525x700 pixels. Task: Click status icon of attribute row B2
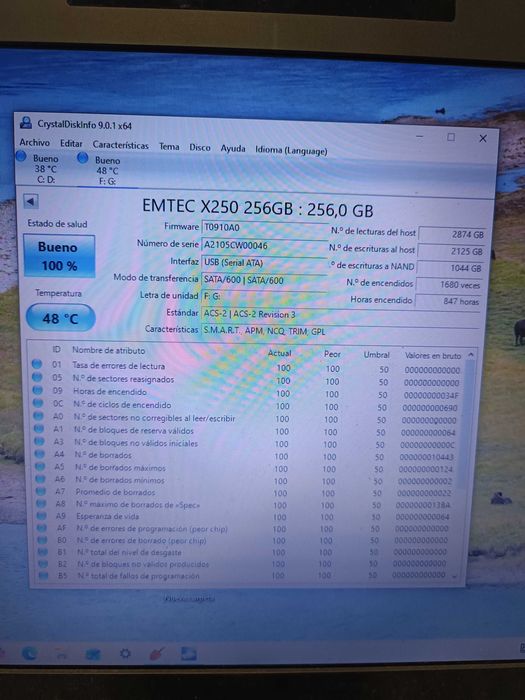coord(43,564)
